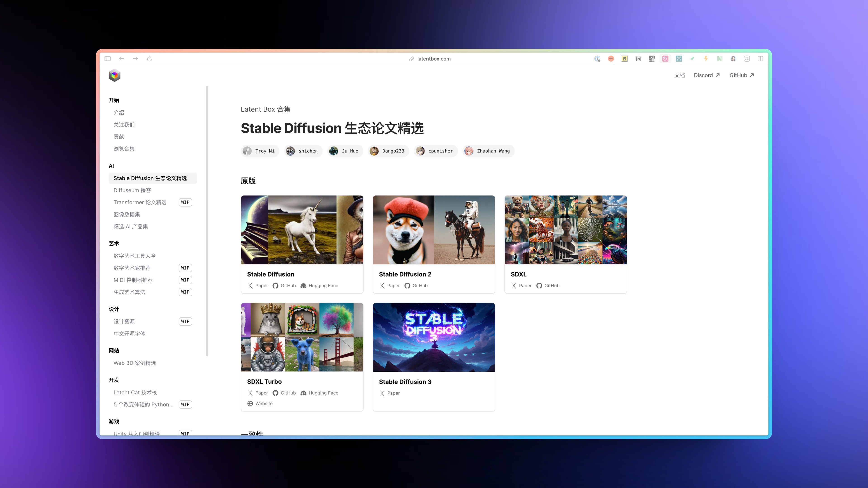Open the Discord link in the header
868x488 pixels.
click(707, 75)
